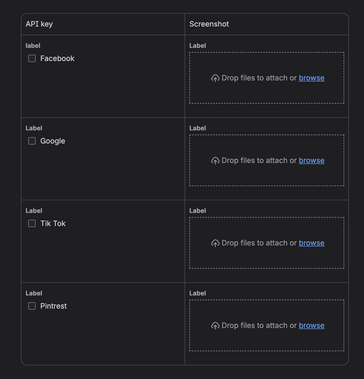Click 'Drop files to attach or' in Pintrest row
Screen dimensions: 364x379
click(259, 326)
